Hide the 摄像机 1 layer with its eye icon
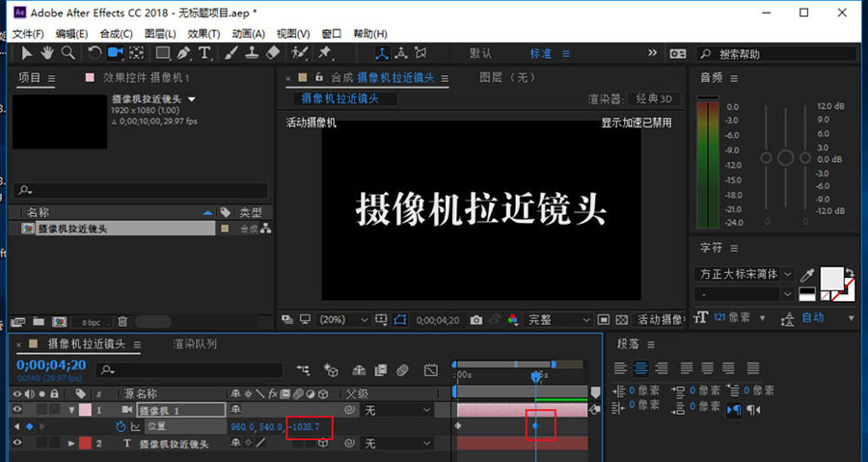The image size is (868, 462). click(19, 410)
